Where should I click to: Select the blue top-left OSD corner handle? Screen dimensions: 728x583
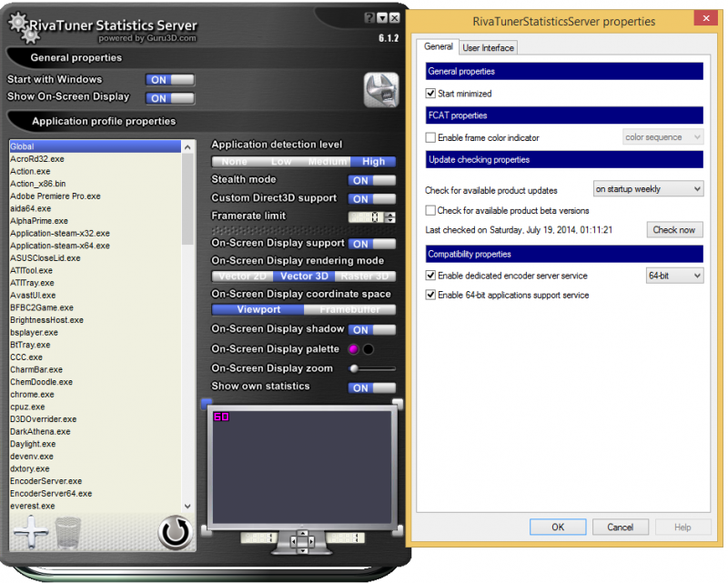click(207, 403)
